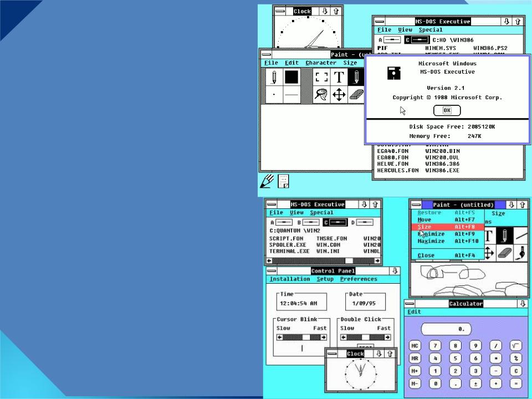Select the highlighted pencil tool in Paint with the Character menu
Viewport: 532px width, 399px height.
[356, 77]
